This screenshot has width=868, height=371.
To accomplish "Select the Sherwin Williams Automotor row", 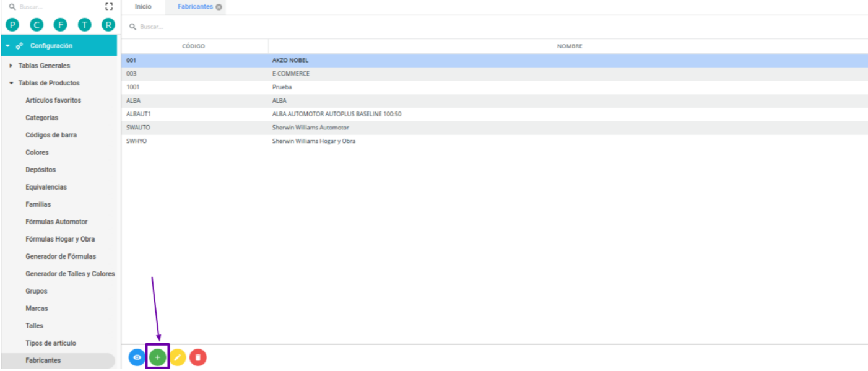I will point(495,128).
